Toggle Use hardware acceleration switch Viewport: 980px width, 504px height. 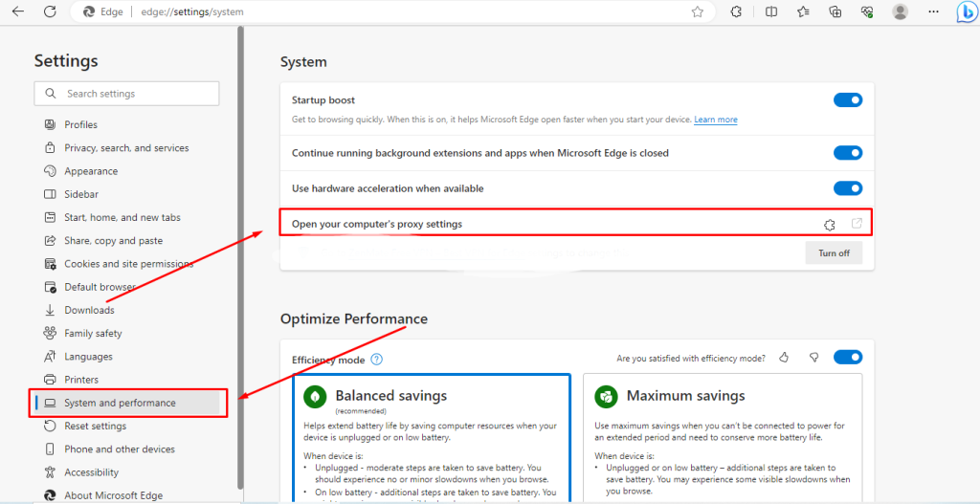click(x=848, y=188)
